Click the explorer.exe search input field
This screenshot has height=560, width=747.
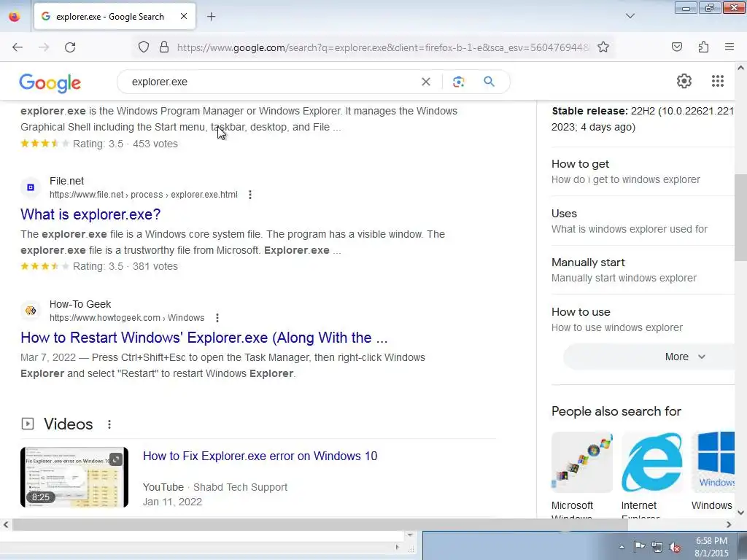(x=271, y=82)
